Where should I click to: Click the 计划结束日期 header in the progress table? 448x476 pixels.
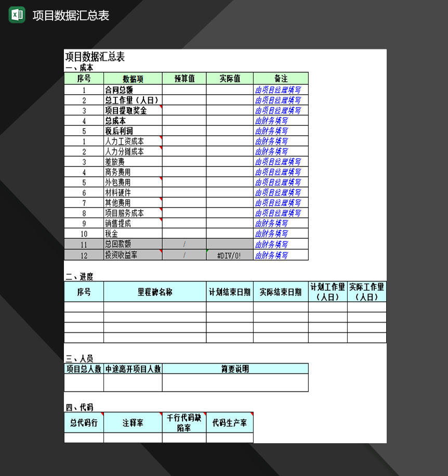coord(230,292)
